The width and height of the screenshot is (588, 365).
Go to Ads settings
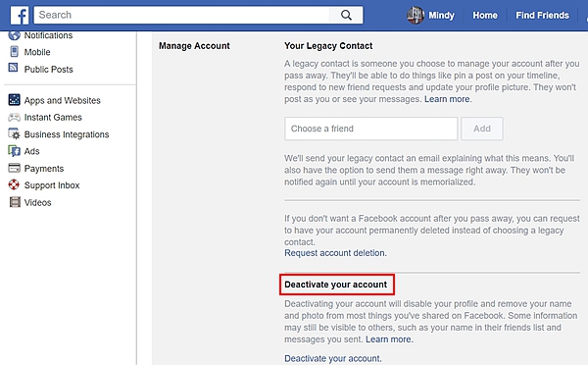tap(32, 151)
